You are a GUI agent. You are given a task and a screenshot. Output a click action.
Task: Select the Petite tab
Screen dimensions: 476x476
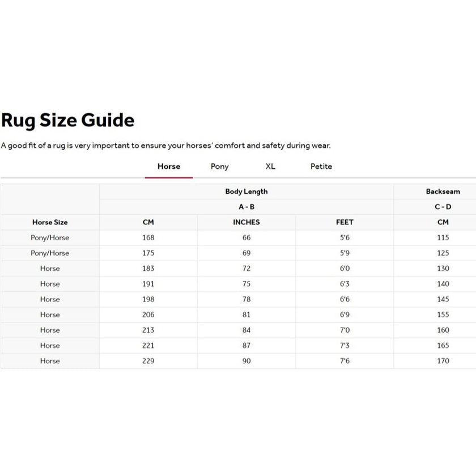321,166
